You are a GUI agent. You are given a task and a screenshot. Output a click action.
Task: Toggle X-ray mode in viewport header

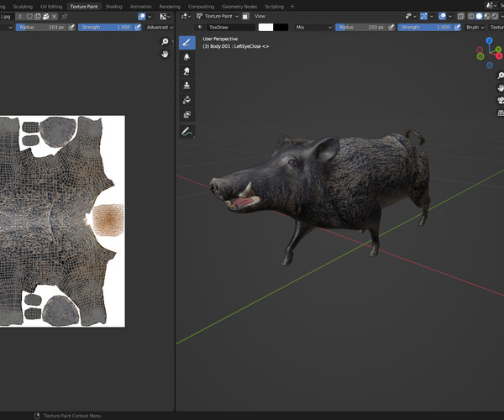coord(460,16)
